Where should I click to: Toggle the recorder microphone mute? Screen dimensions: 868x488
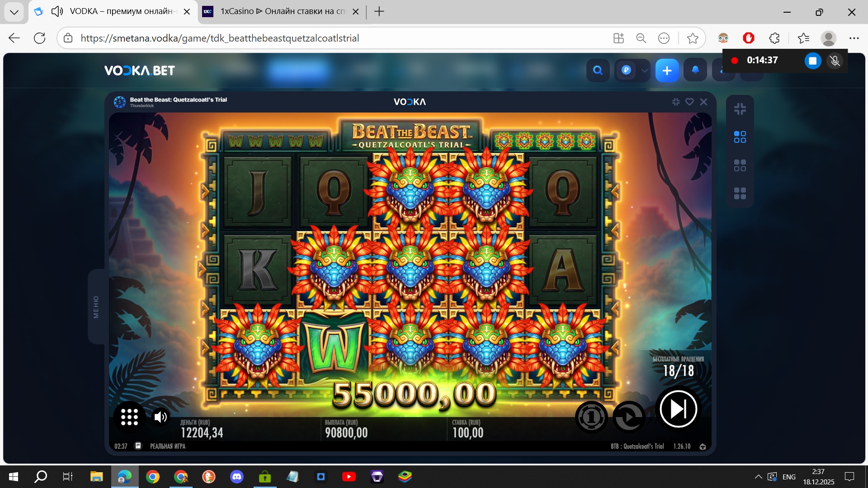835,61
